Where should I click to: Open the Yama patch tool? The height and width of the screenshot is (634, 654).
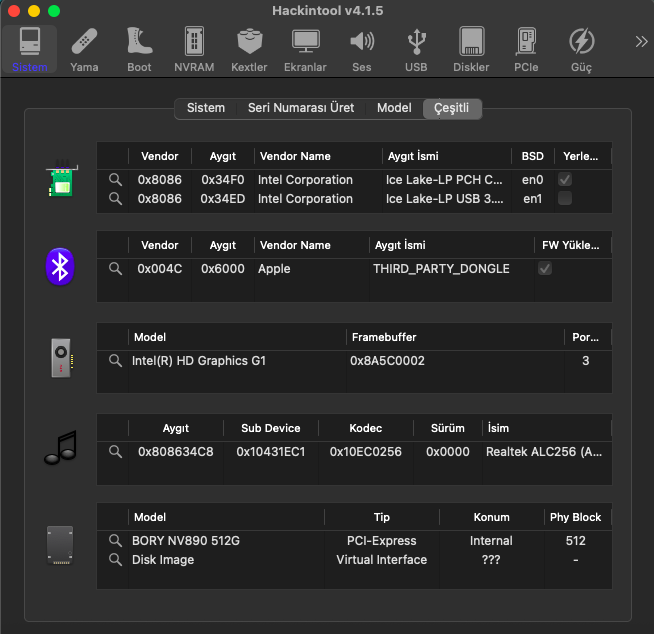pyautogui.click(x=84, y=50)
